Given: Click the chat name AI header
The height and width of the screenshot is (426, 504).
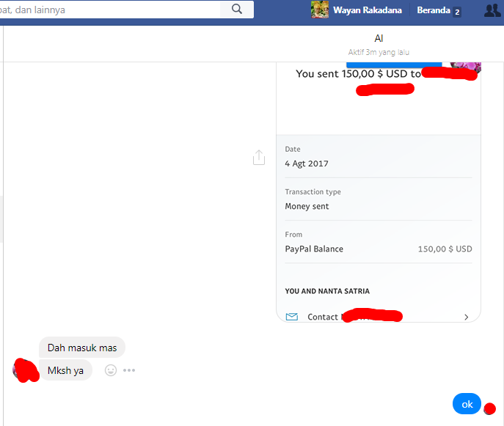Looking at the screenshot, I should coord(379,38).
